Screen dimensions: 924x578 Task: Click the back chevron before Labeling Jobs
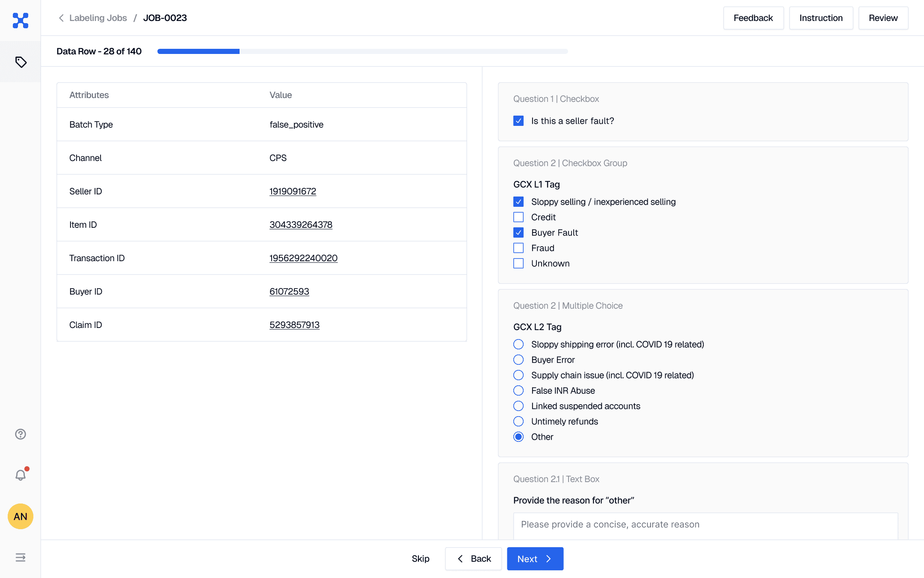pyautogui.click(x=61, y=18)
